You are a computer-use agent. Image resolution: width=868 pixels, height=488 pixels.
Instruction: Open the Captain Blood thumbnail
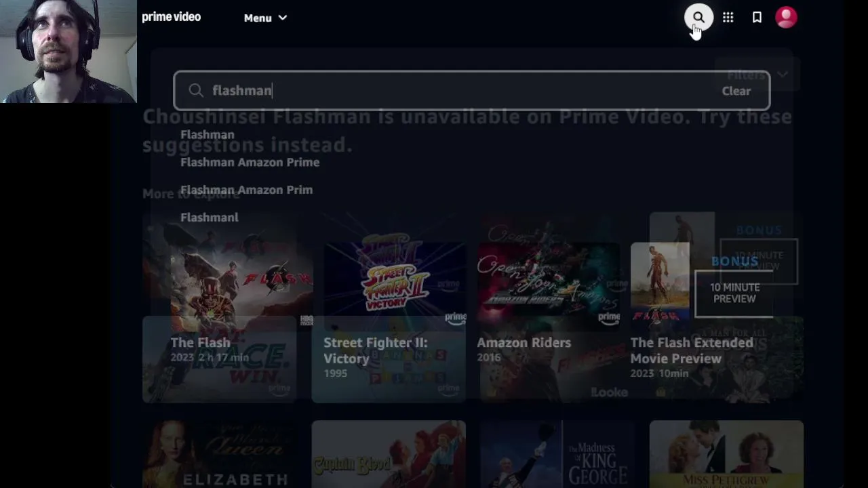389,454
